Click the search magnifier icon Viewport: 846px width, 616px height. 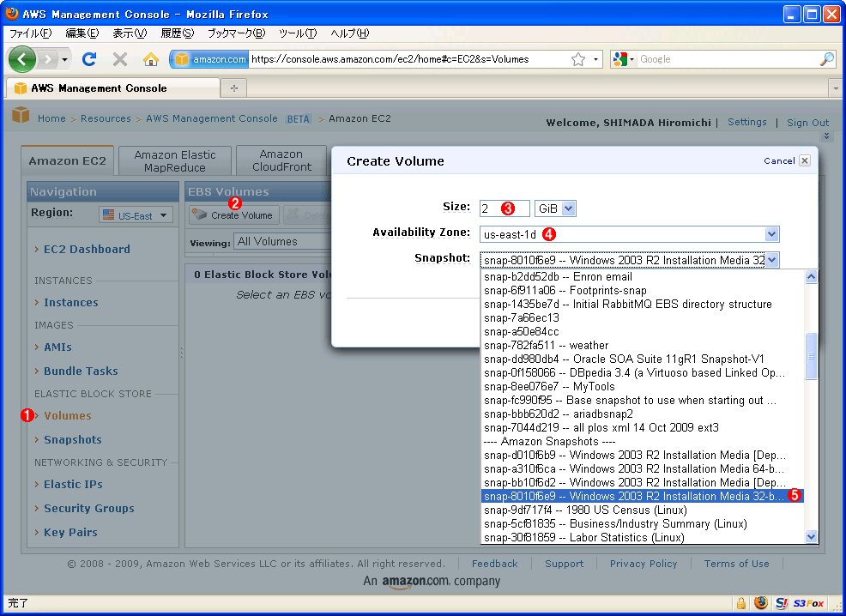826,59
